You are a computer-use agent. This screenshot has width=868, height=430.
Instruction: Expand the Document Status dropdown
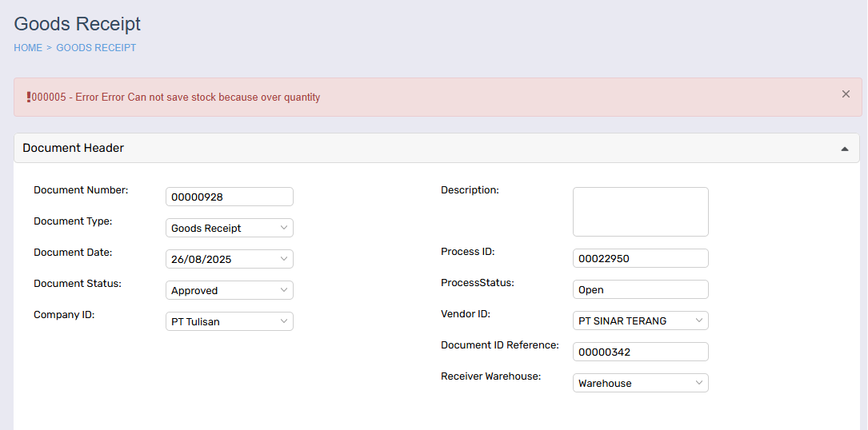click(x=229, y=291)
